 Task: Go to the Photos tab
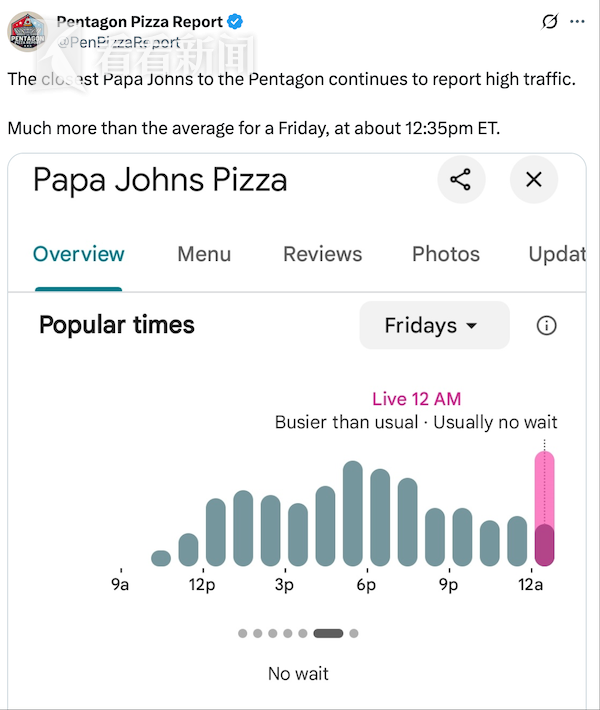click(446, 254)
